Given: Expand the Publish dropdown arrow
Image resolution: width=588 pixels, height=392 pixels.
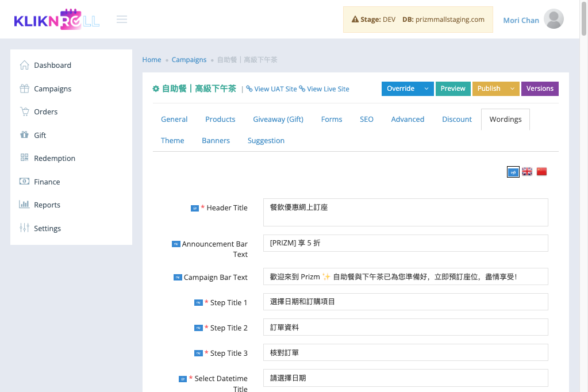Looking at the screenshot, I should click(x=512, y=89).
